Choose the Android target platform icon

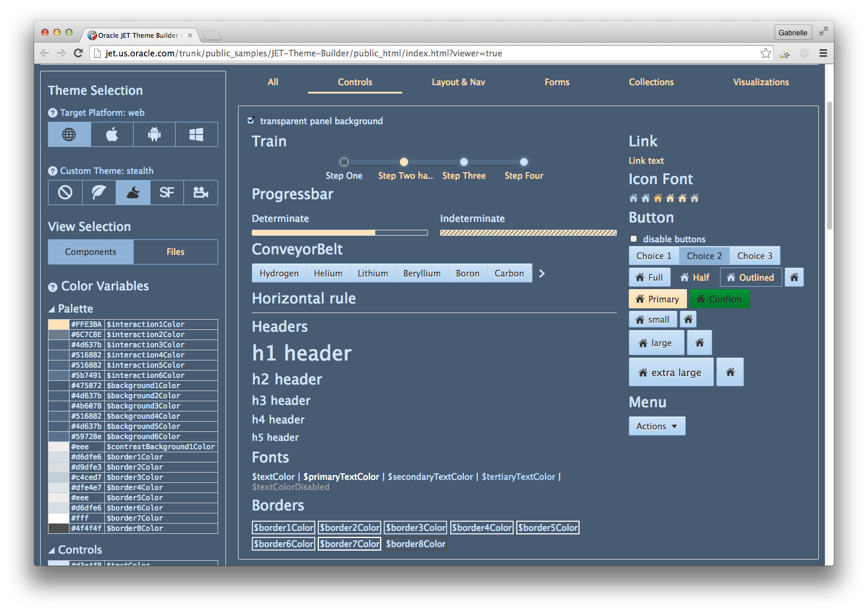point(154,134)
